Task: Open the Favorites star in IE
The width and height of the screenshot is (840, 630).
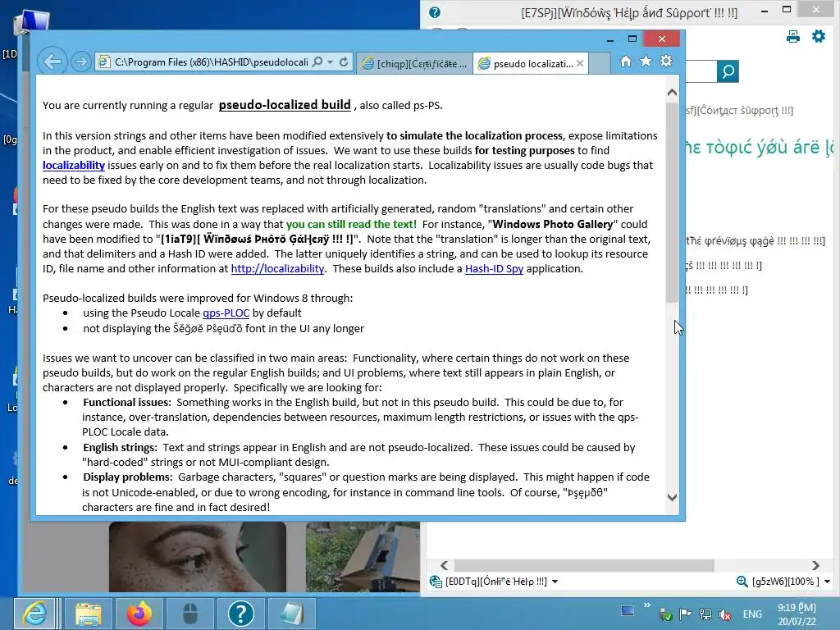Action: [x=646, y=61]
